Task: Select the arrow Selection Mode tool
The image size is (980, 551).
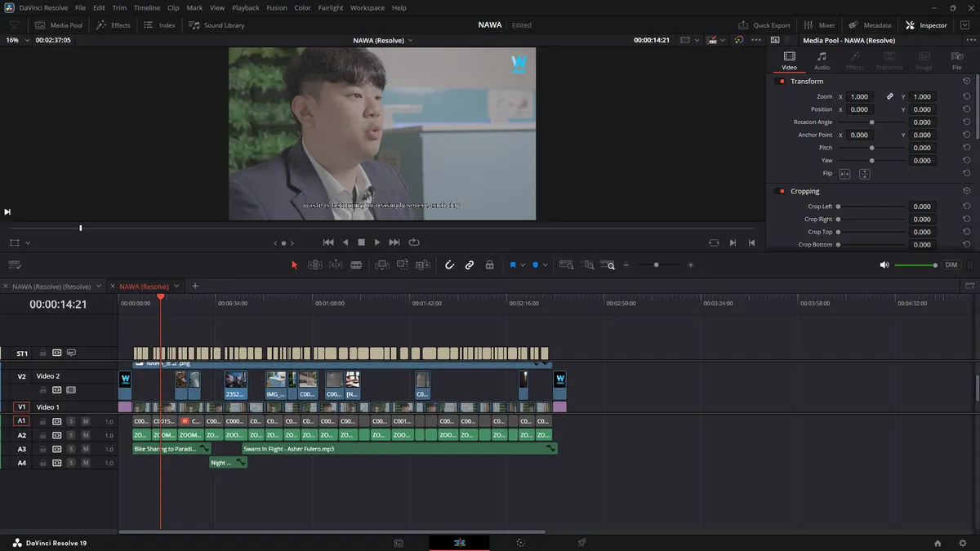Action: [295, 265]
